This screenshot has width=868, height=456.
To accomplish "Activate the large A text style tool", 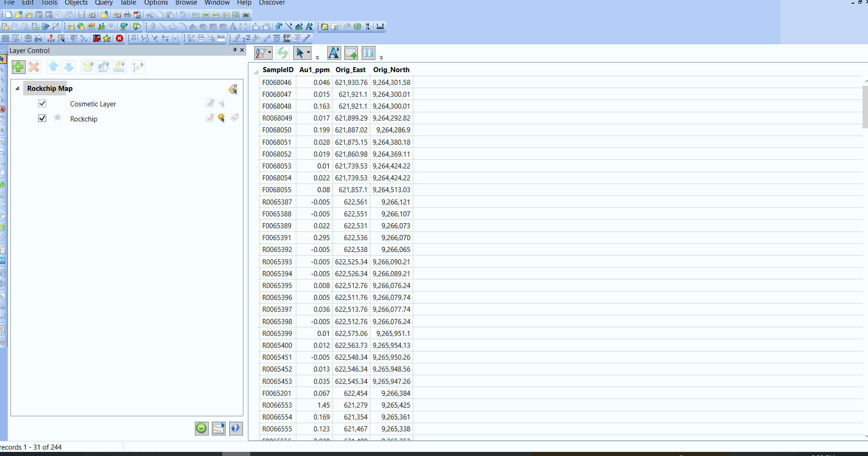I will (x=334, y=52).
